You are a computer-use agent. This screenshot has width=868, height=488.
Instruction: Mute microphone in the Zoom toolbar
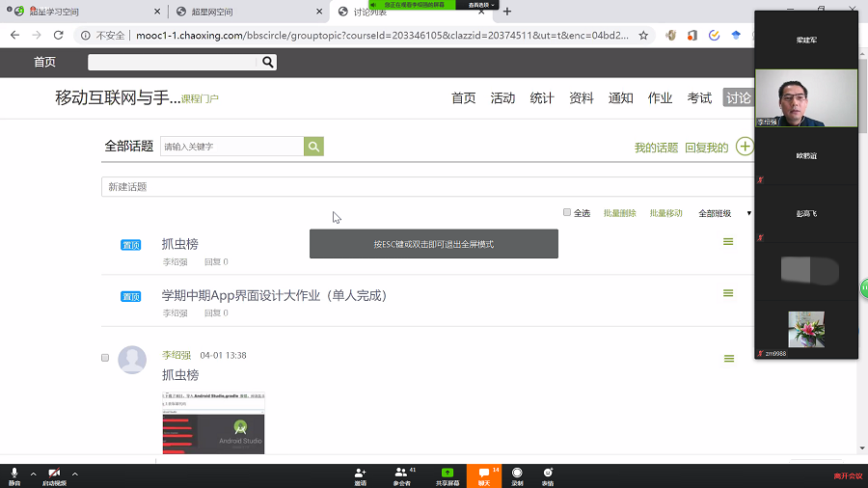click(x=14, y=474)
